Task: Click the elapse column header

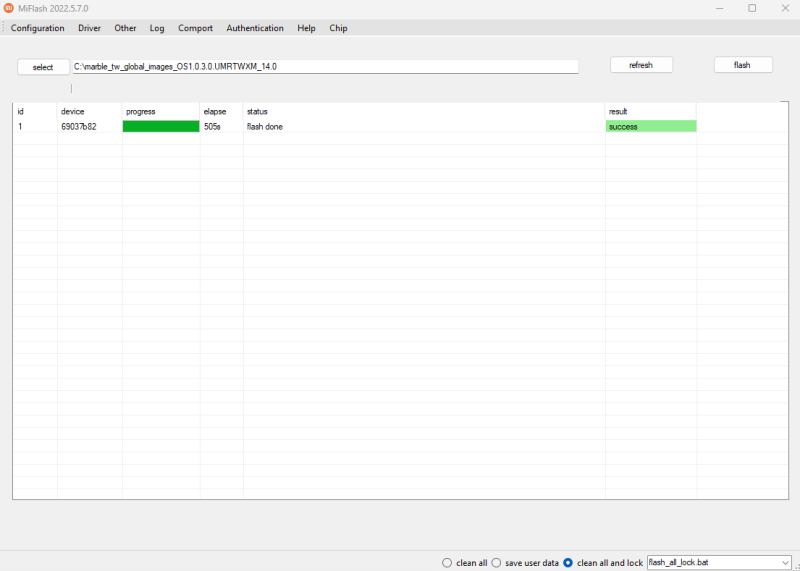Action: [221, 111]
